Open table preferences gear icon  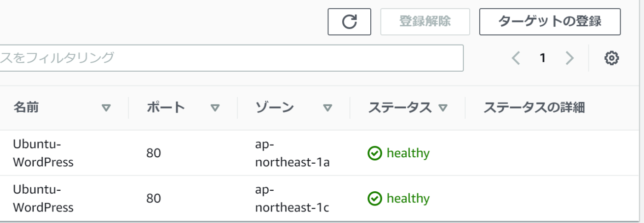611,58
